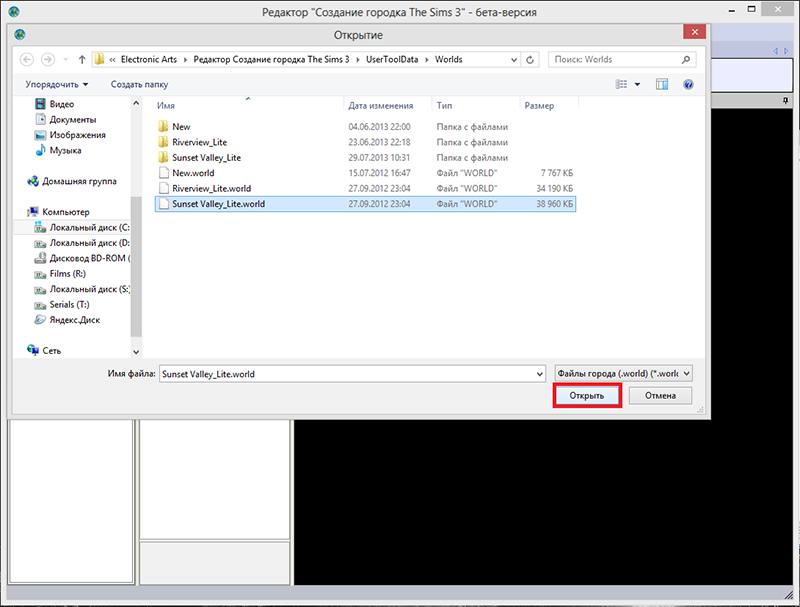Click the Help question mark icon
This screenshot has width=800, height=607.
pos(688,85)
